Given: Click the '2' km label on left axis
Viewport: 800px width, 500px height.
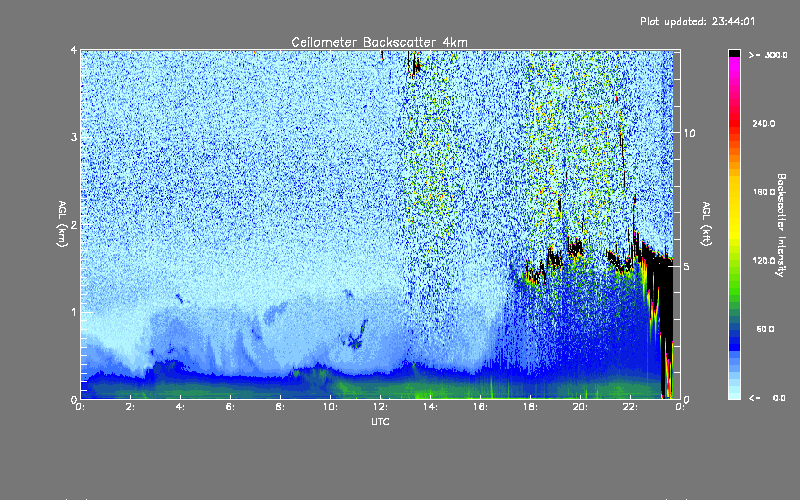Looking at the screenshot, I should tap(74, 225).
